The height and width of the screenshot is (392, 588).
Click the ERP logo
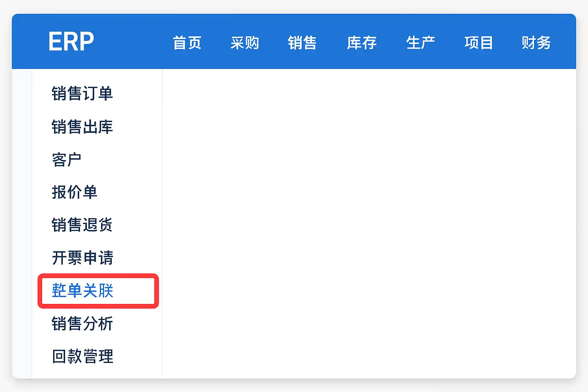point(71,42)
